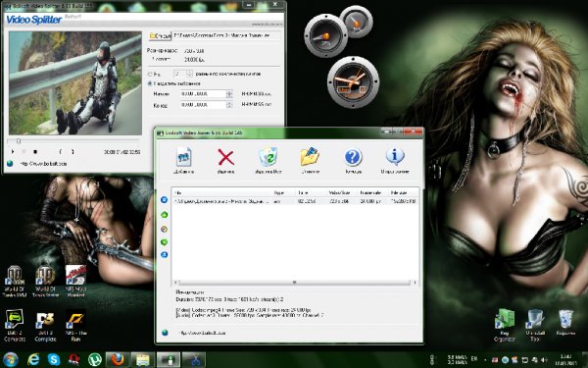Image resolution: width=588 pixels, height=368 pixels.
Task: Click the Open file button in Video Splitter
Action: (160, 36)
